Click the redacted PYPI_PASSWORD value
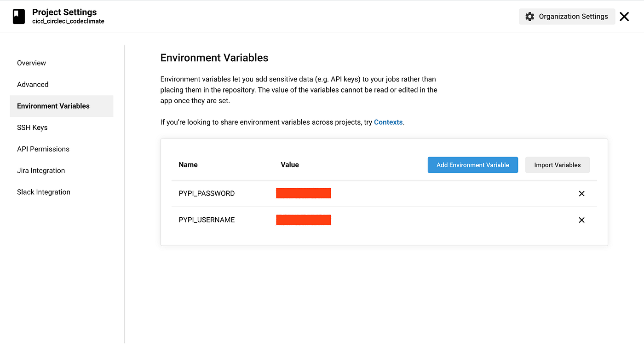This screenshot has width=644, height=354. click(x=303, y=193)
